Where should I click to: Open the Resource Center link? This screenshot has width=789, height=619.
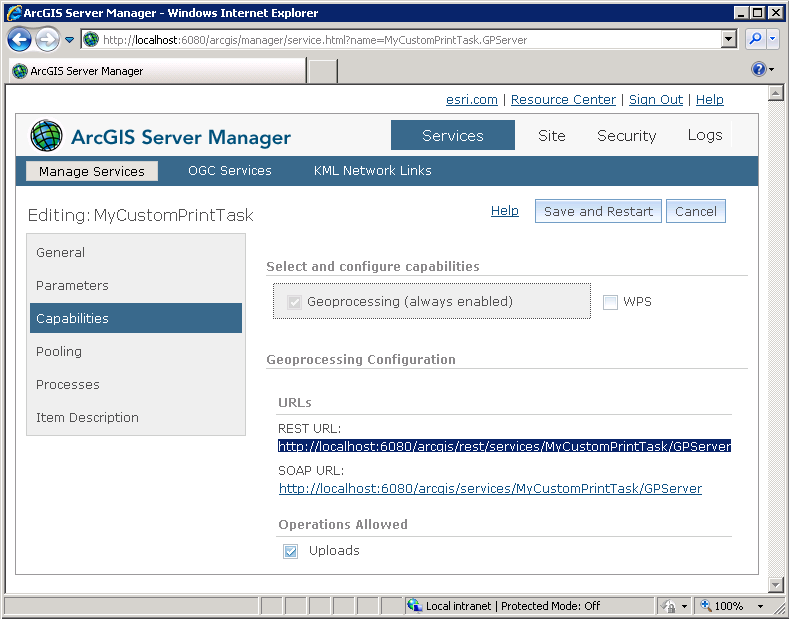point(563,100)
